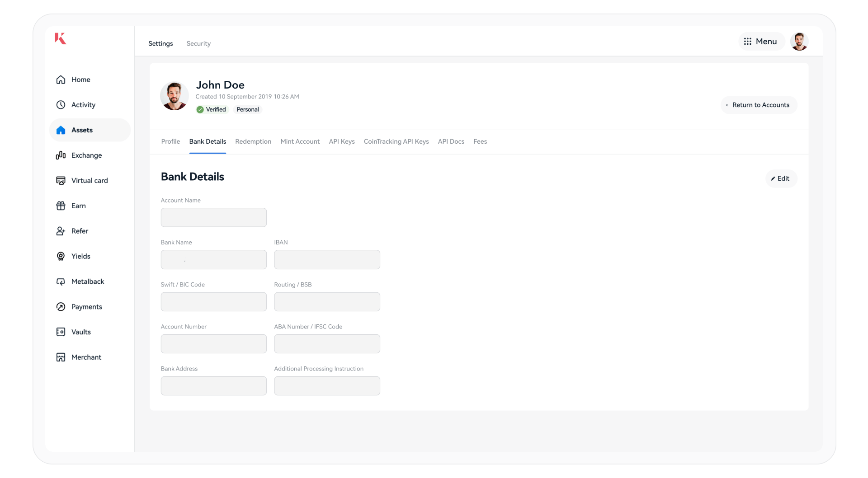Open the Home sidebar icon
Image resolution: width=868 pixels, height=478 pixels.
pyautogui.click(x=61, y=80)
